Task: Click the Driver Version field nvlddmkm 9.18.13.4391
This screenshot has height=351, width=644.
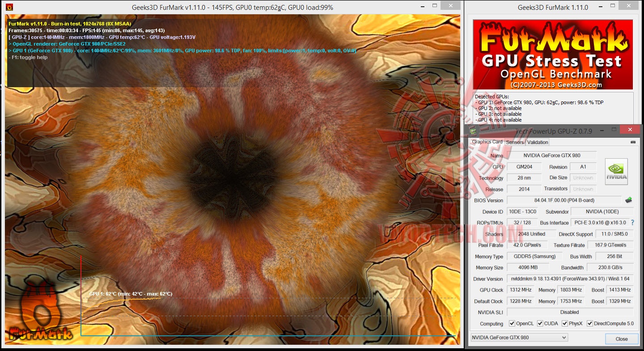Action: click(x=570, y=279)
